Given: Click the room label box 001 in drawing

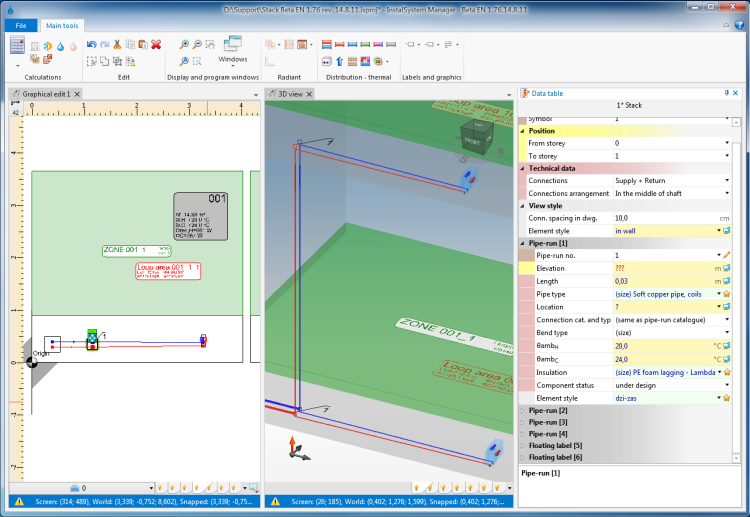Looking at the screenshot, I should tap(200, 216).
